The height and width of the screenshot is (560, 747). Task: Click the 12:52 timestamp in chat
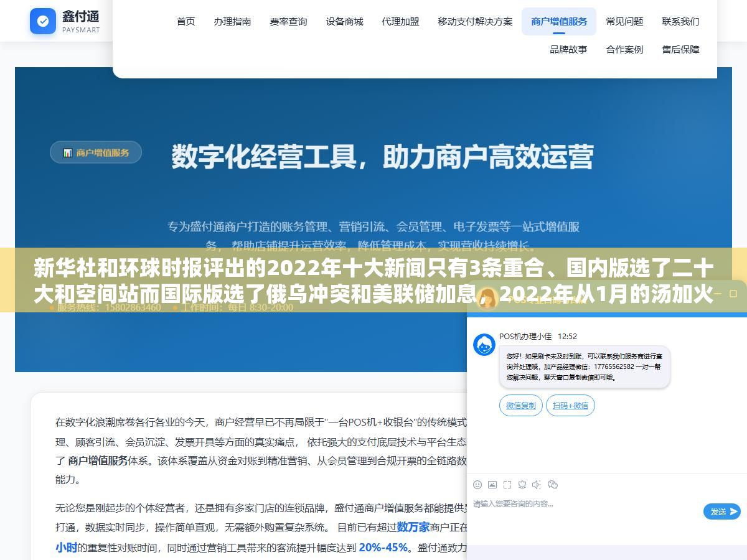click(567, 336)
